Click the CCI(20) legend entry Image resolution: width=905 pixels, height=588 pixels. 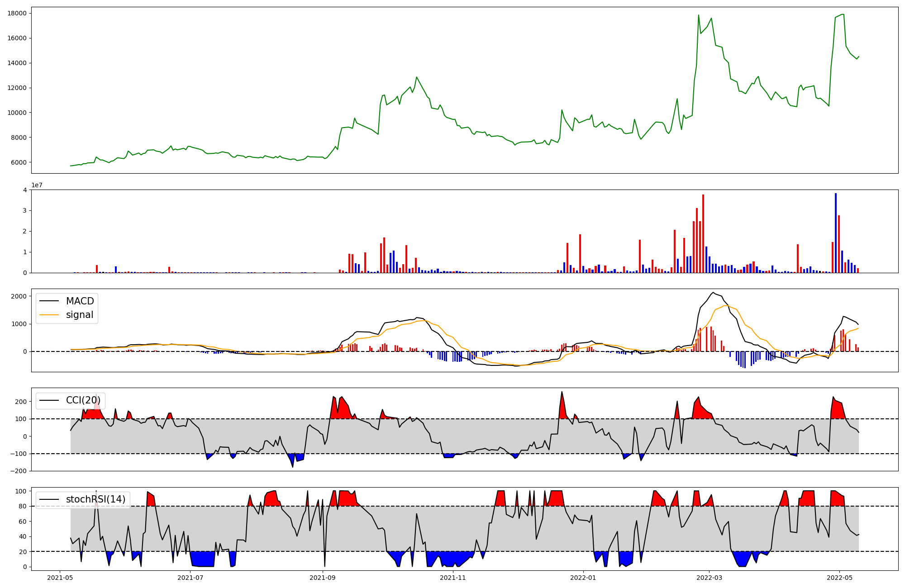(84, 400)
